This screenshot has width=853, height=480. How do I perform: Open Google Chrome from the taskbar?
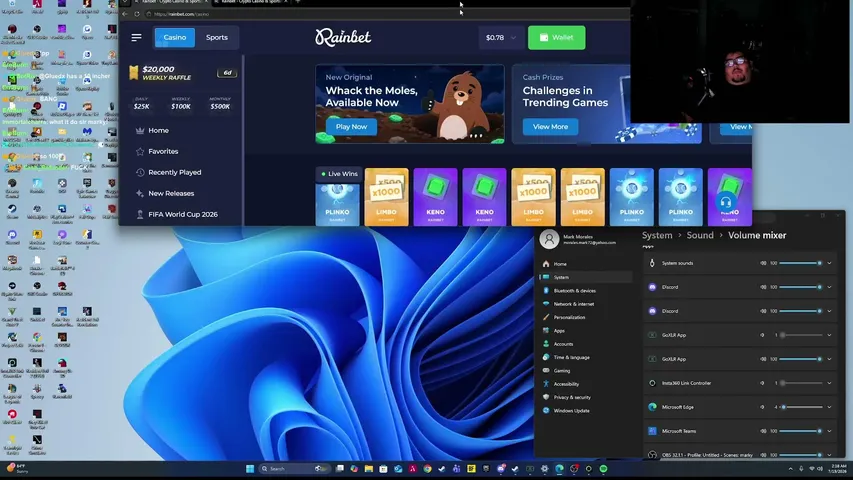pyautogui.click(x=428, y=469)
